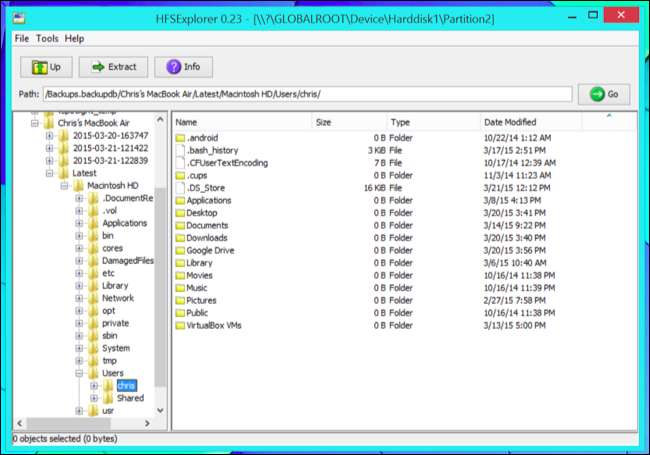This screenshot has width=650, height=455.
Task: Click the Extract button
Action: [113, 67]
